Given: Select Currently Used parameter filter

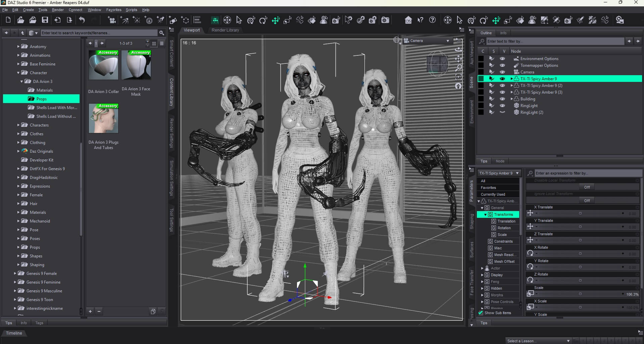Looking at the screenshot, I should [498, 194].
